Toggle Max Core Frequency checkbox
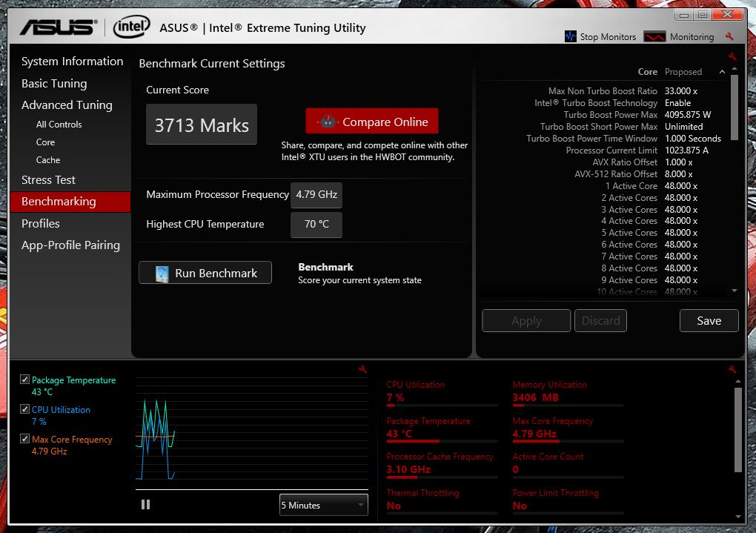756x533 pixels. (x=24, y=438)
